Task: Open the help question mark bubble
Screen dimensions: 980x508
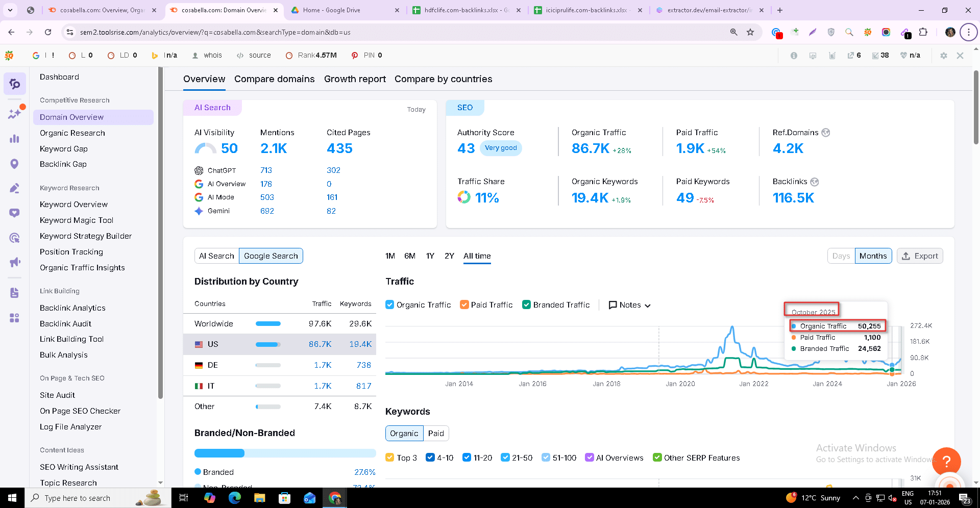Action: point(946,462)
